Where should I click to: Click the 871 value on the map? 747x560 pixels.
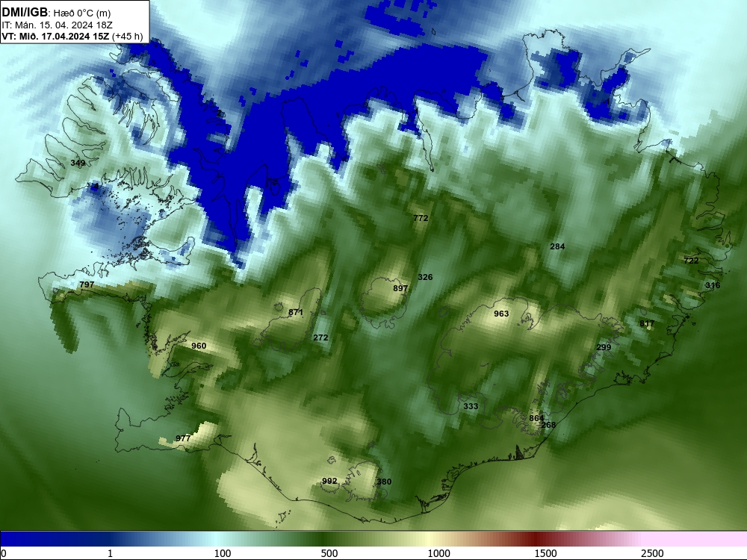pyautogui.click(x=296, y=312)
